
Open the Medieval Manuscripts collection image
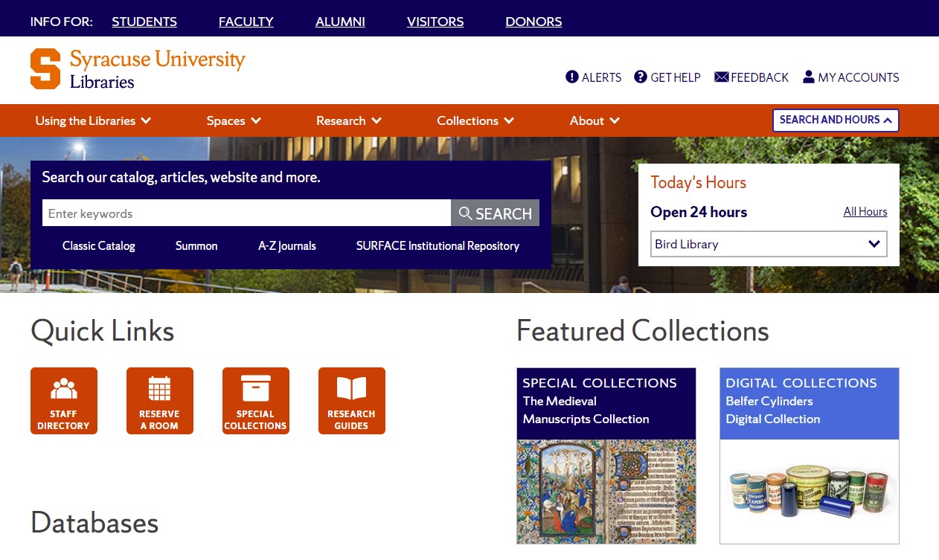(606, 492)
